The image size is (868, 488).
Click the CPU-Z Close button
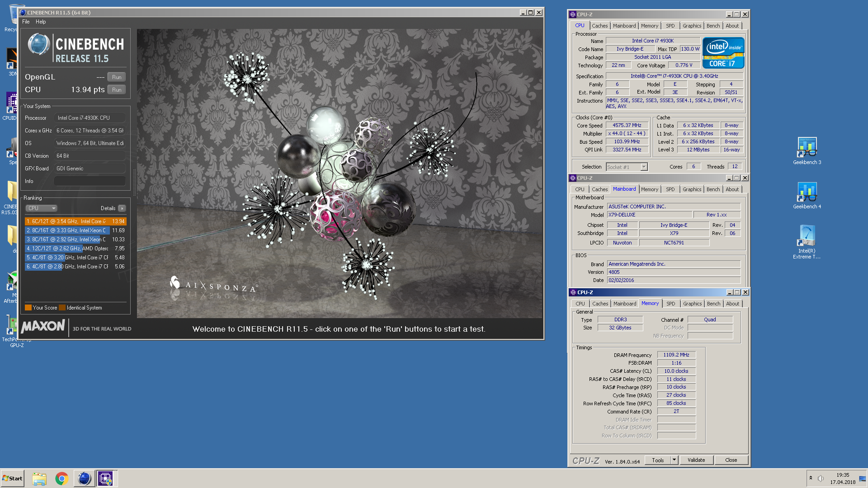pos(731,460)
